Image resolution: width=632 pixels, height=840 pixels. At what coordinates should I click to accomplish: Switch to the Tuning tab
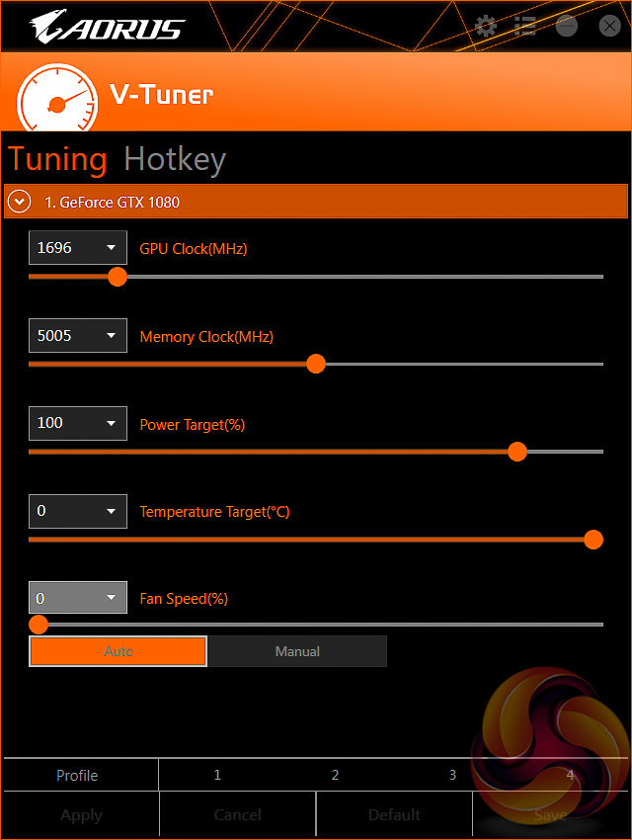coord(58,159)
